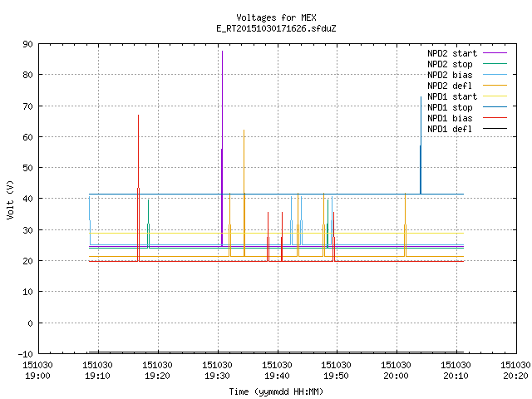Click the 'NPD1 start' legend label
The image size is (532, 399).
[x=452, y=96]
